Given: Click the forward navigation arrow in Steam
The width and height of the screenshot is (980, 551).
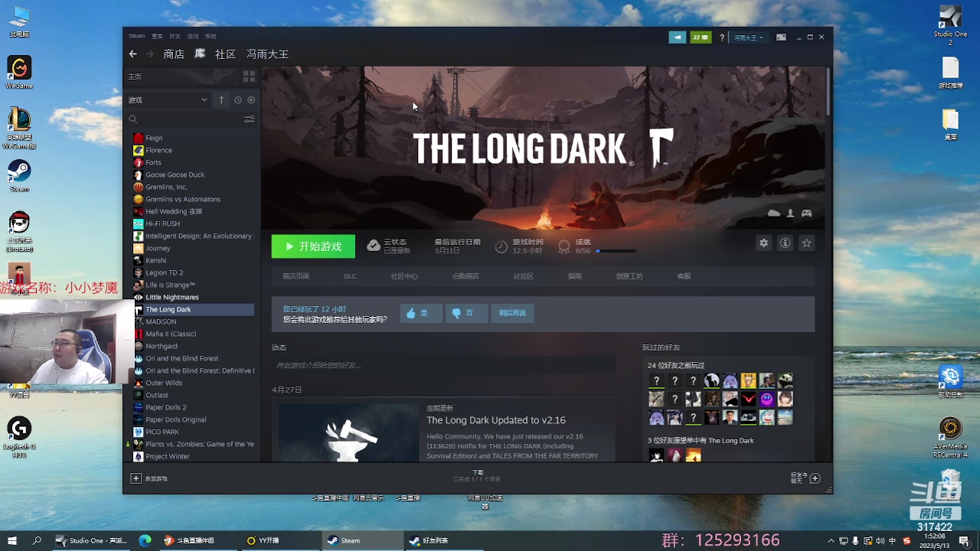Looking at the screenshot, I should pos(150,54).
